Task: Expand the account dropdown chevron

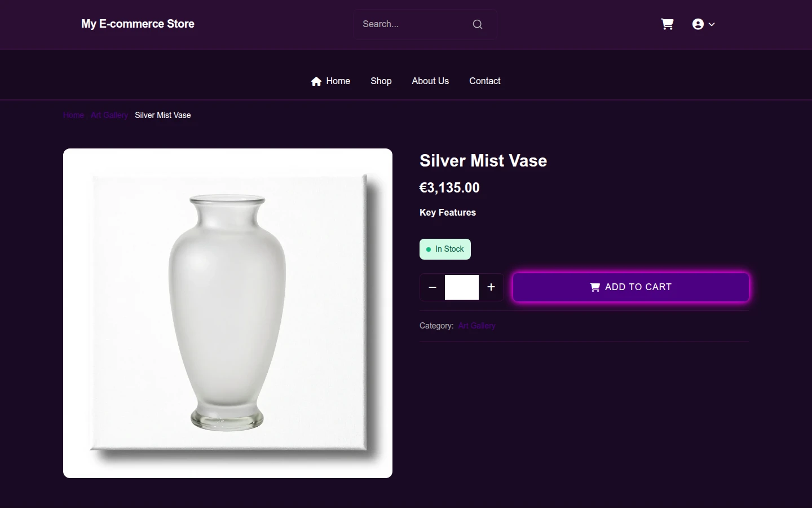Action: pyautogui.click(x=712, y=24)
